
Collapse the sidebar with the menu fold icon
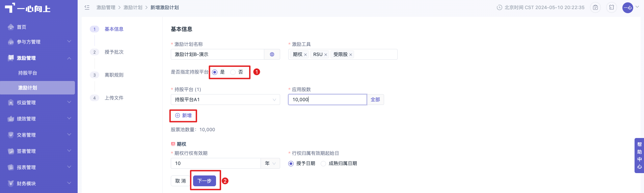pyautogui.click(x=87, y=7)
